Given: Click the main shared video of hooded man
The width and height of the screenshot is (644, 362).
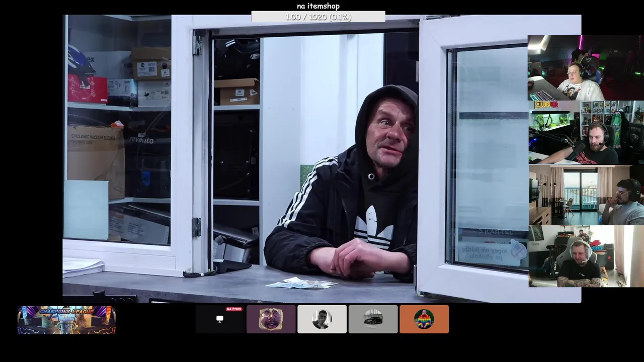Looking at the screenshot, I should coord(322,159).
